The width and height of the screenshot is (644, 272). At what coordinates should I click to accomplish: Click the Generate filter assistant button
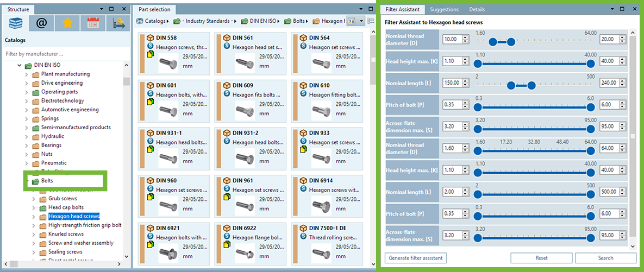415,258
